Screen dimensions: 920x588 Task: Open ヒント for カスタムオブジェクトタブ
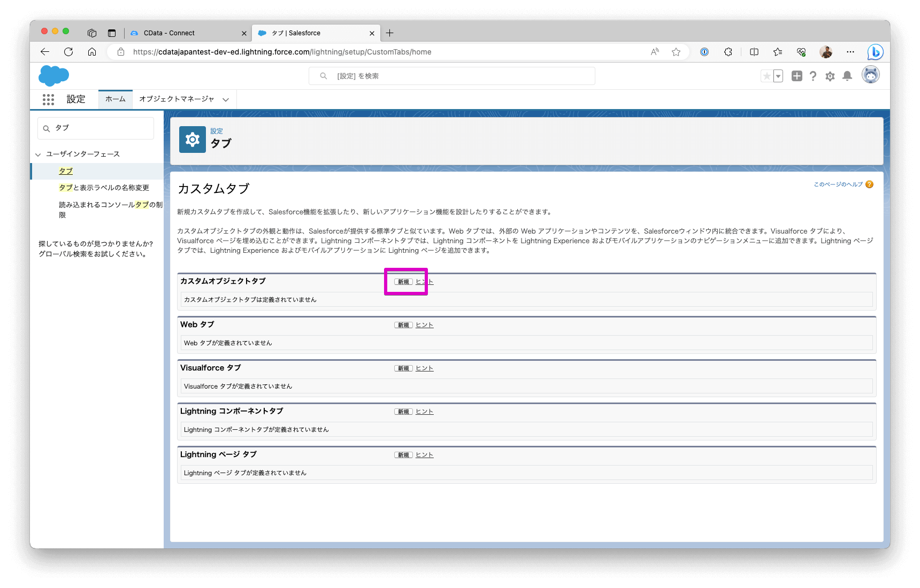tap(425, 282)
